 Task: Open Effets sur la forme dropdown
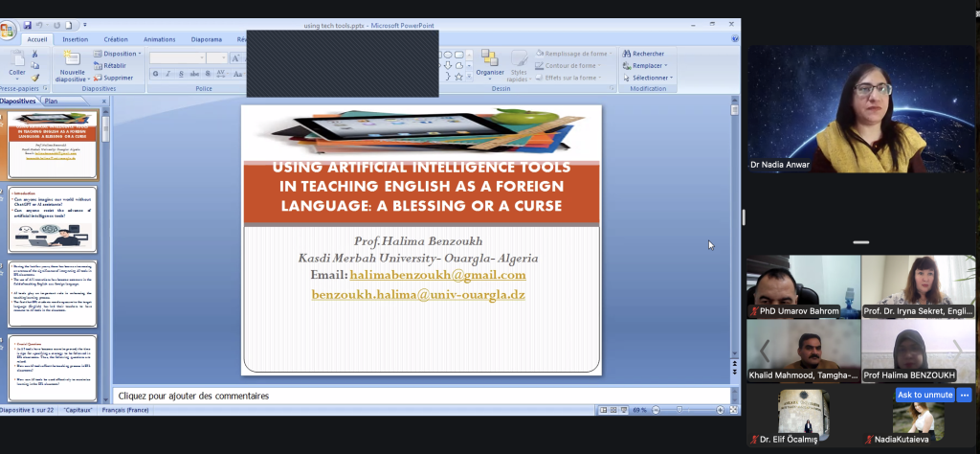click(x=568, y=78)
